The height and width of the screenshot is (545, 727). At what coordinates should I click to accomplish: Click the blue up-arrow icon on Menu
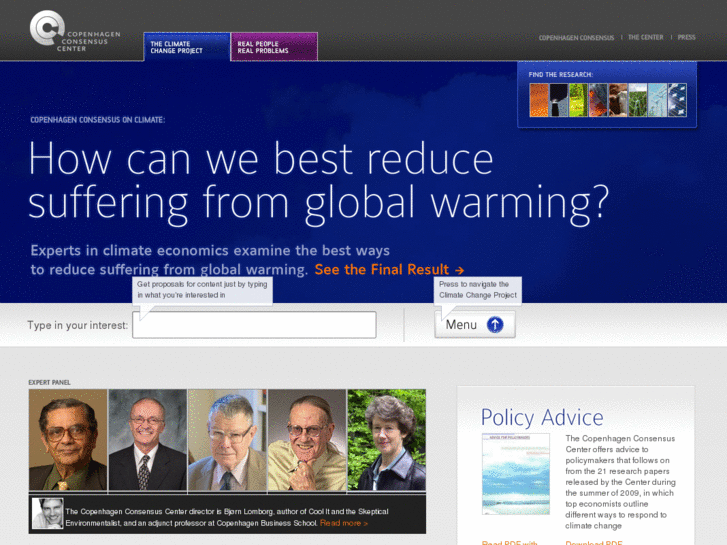coord(495,325)
